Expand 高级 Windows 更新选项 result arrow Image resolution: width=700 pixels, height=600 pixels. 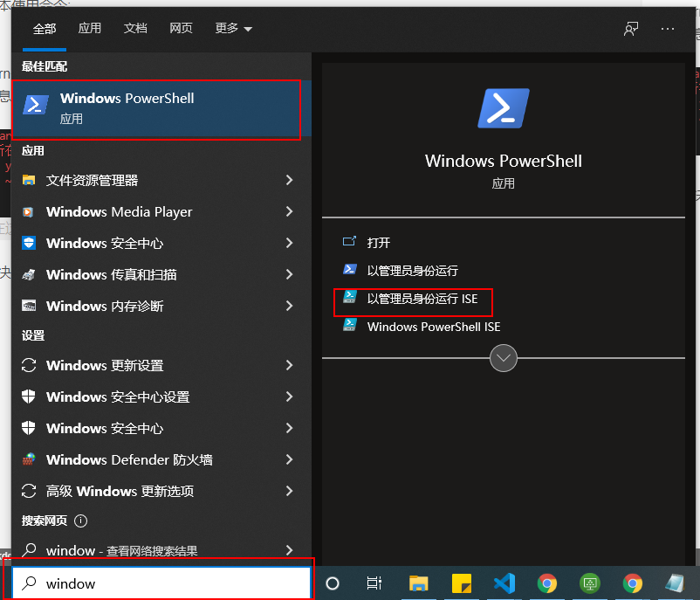pos(289,491)
